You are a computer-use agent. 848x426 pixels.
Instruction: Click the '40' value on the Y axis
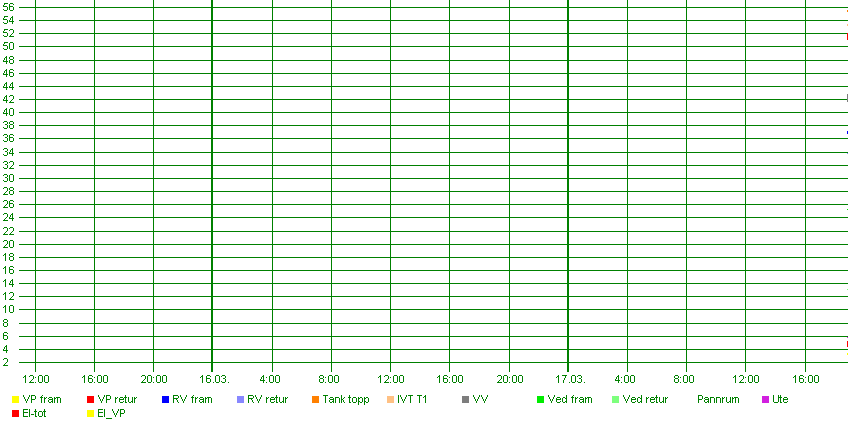pos(8,112)
